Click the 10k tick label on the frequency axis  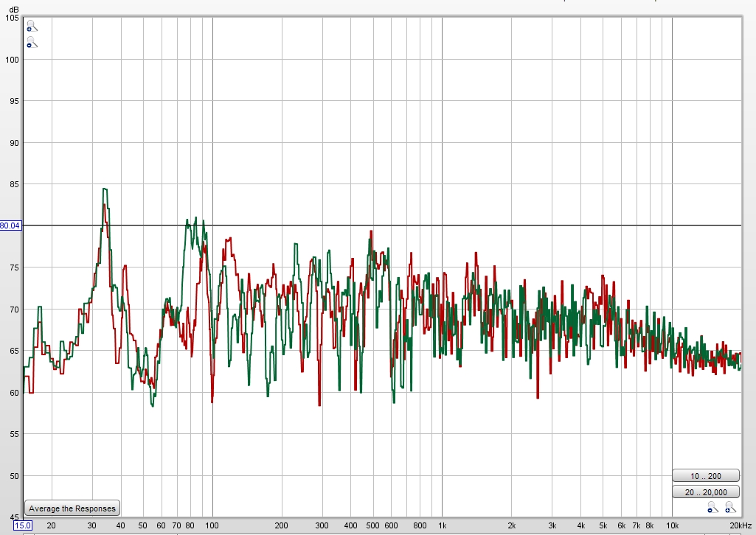coord(672,525)
